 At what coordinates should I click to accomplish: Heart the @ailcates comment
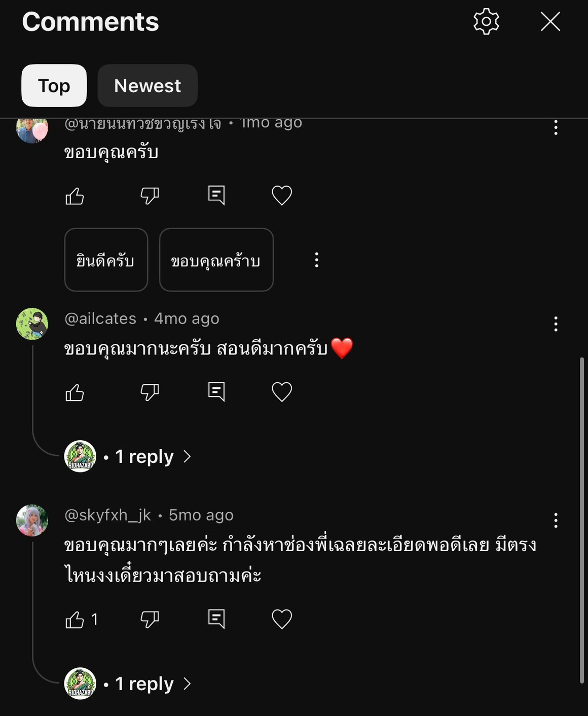282,392
